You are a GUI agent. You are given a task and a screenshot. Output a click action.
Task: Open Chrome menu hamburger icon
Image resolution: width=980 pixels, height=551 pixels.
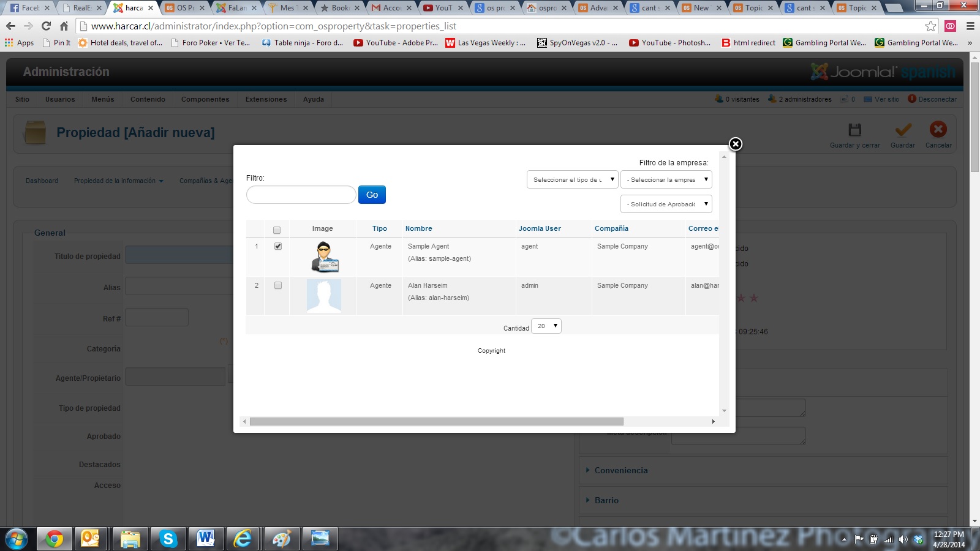[970, 26]
